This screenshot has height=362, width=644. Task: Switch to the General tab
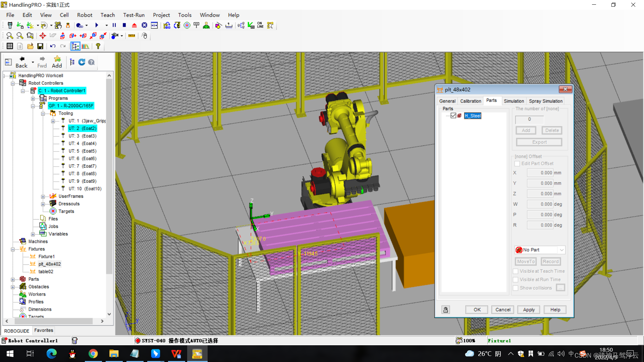pos(447,101)
